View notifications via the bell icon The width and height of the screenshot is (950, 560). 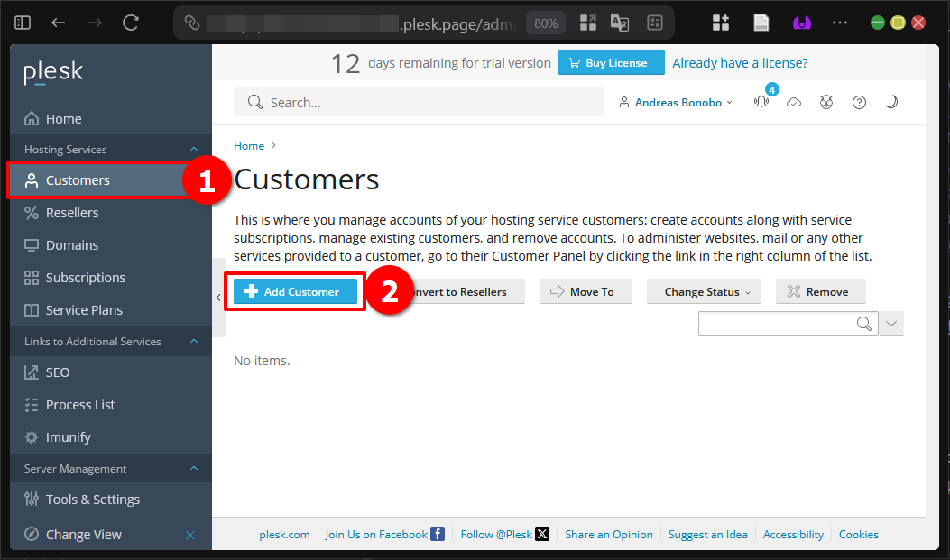click(761, 102)
